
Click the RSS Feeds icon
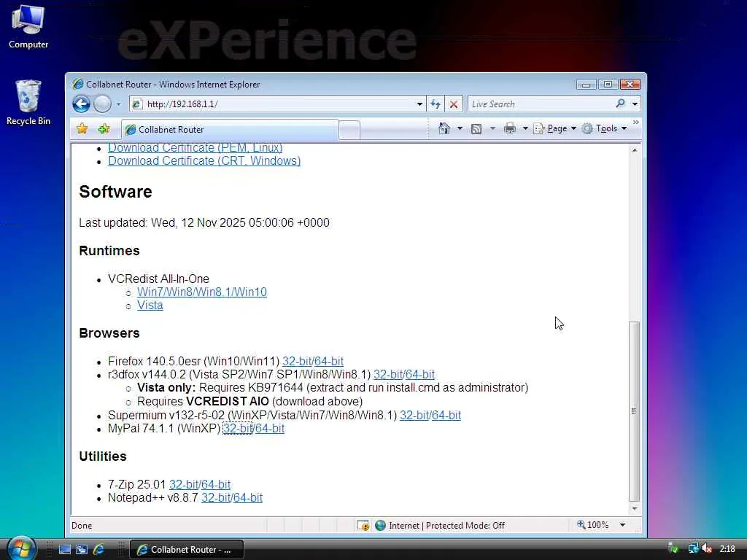click(476, 128)
